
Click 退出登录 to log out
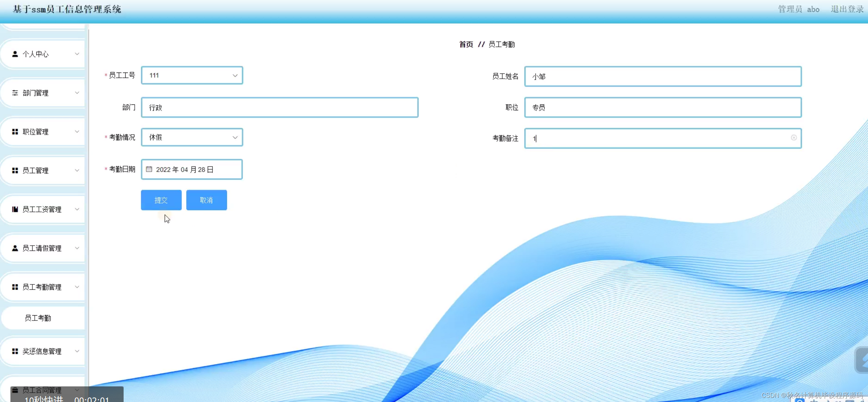(x=847, y=9)
